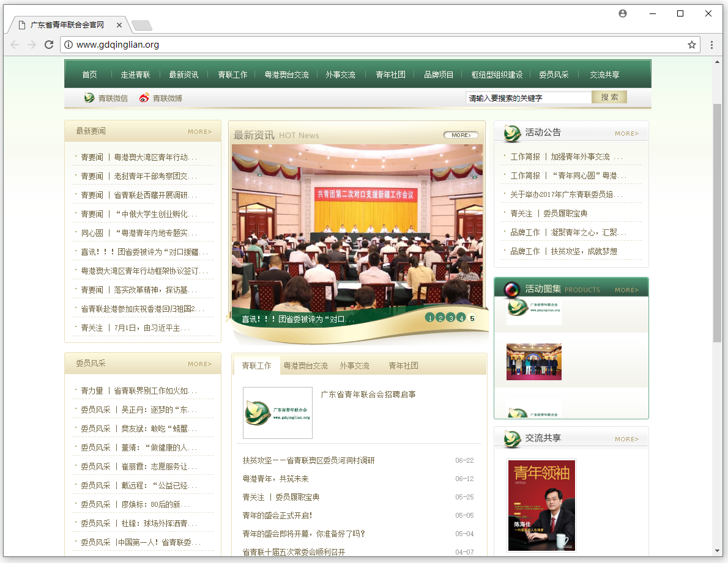Click the 搜索 search button

tap(609, 97)
